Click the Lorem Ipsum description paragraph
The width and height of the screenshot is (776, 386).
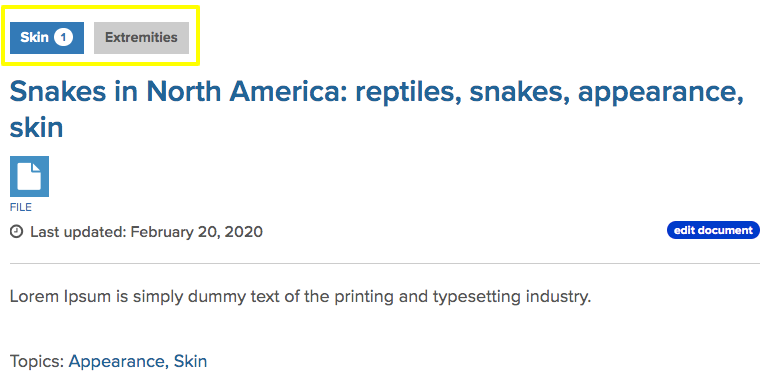point(300,297)
